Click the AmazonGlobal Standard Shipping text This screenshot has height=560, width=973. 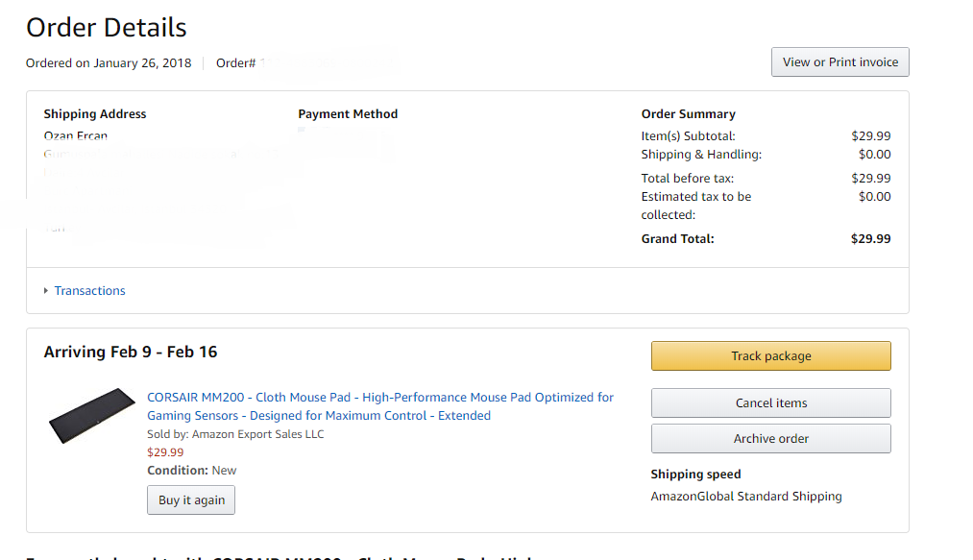746,496
